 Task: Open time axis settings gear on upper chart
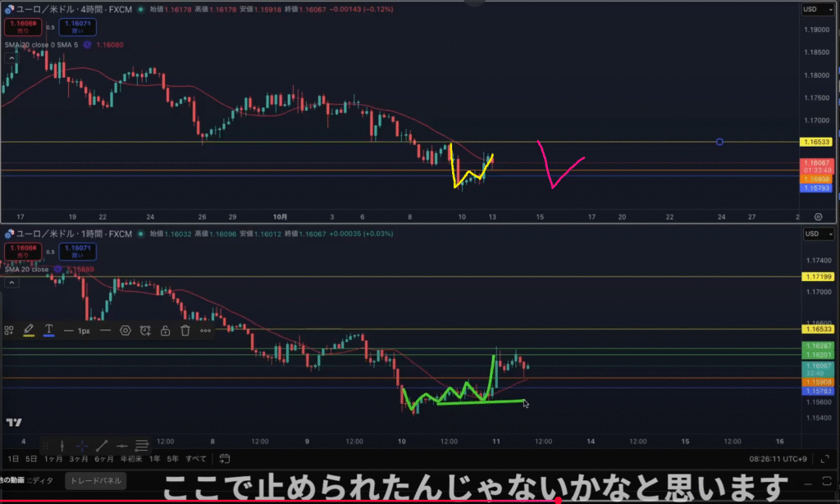pos(818,216)
